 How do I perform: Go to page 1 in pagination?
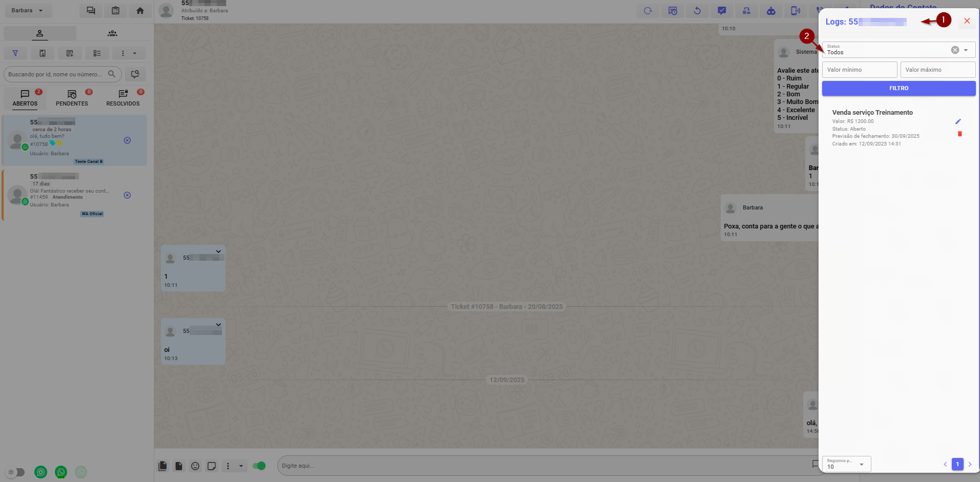pyautogui.click(x=957, y=464)
